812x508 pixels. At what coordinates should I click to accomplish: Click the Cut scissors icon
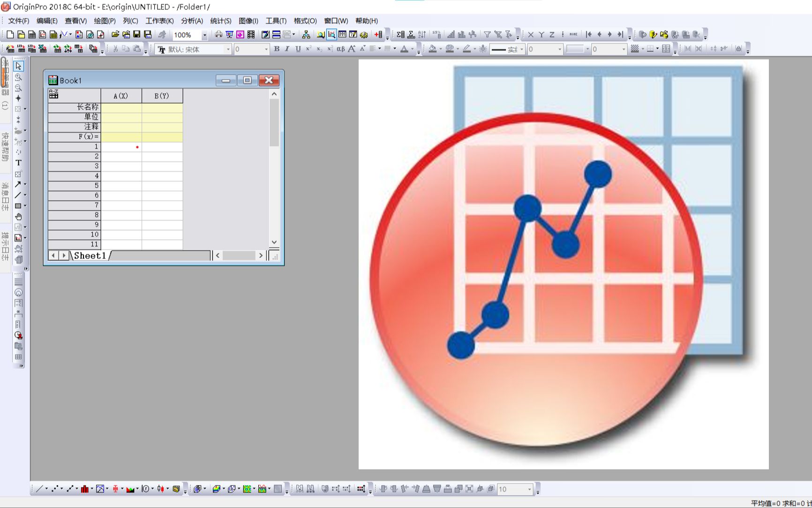115,49
